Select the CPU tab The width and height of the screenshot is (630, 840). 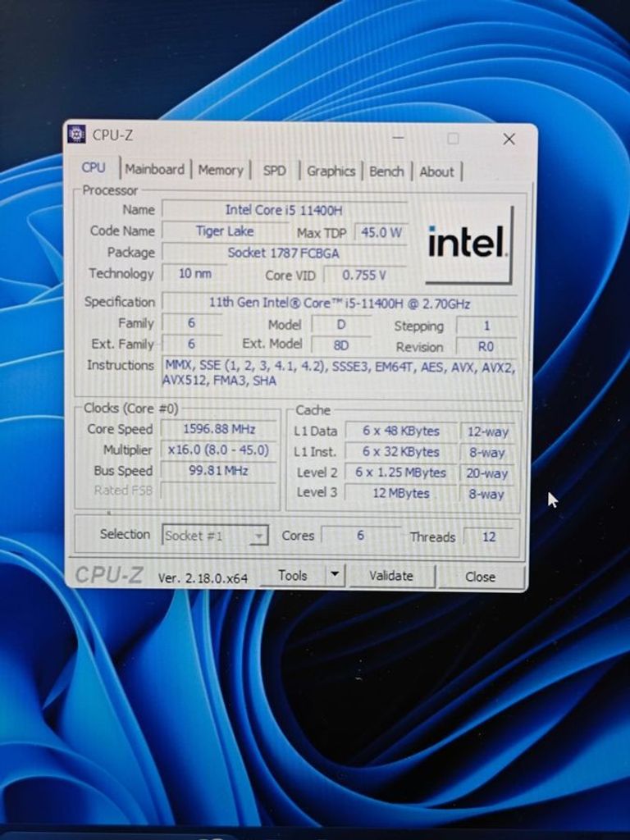tap(94, 167)
